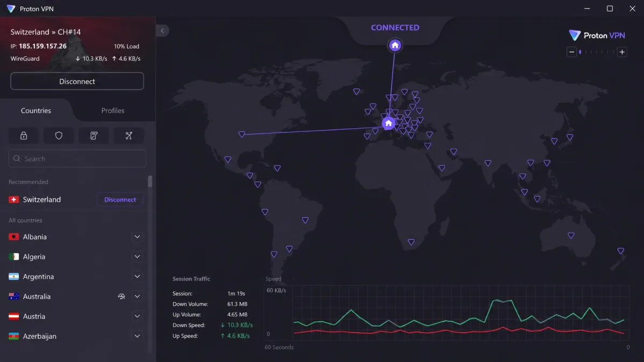Select the South Africa server marker
The image size is (644, 362).
click(x=411, y=242)
